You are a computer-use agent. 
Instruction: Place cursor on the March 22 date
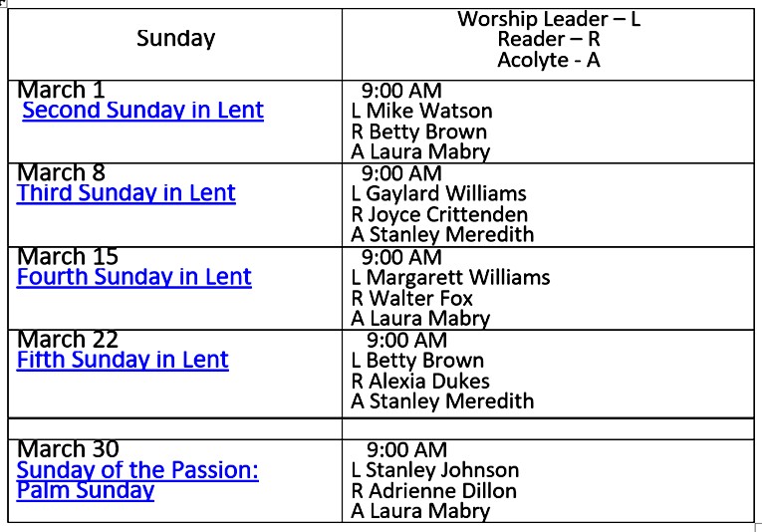(68, 340)
